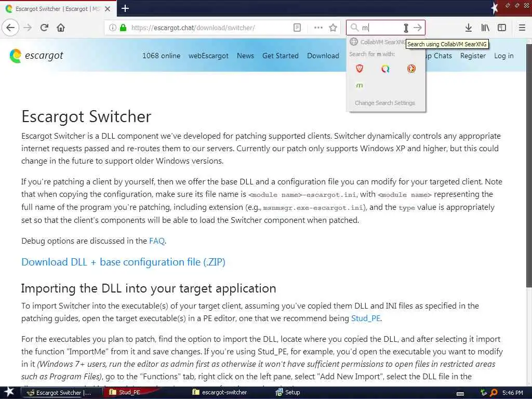Show site information for escargot.chat
Image resolution: width=532 pixels, height=399 pixels.
[x=112, y=28]
